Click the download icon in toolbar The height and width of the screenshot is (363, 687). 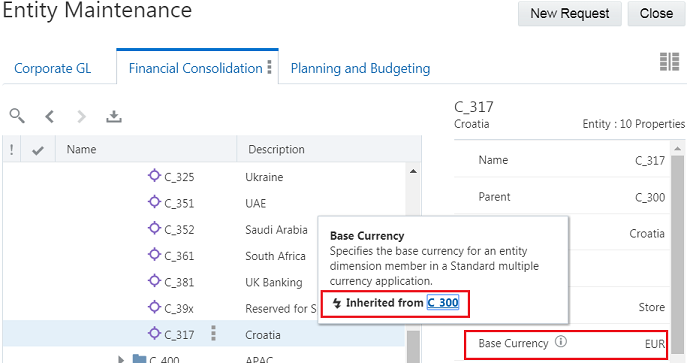click(113, 116)
